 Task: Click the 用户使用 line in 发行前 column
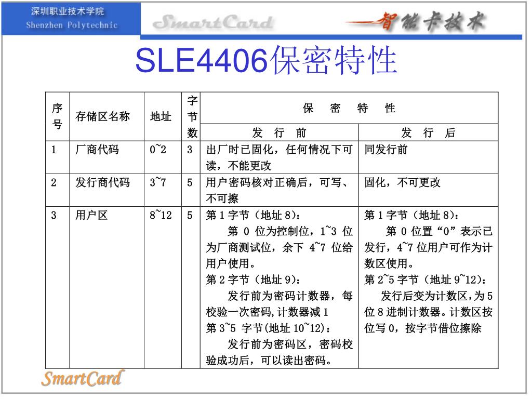(230, 263)
